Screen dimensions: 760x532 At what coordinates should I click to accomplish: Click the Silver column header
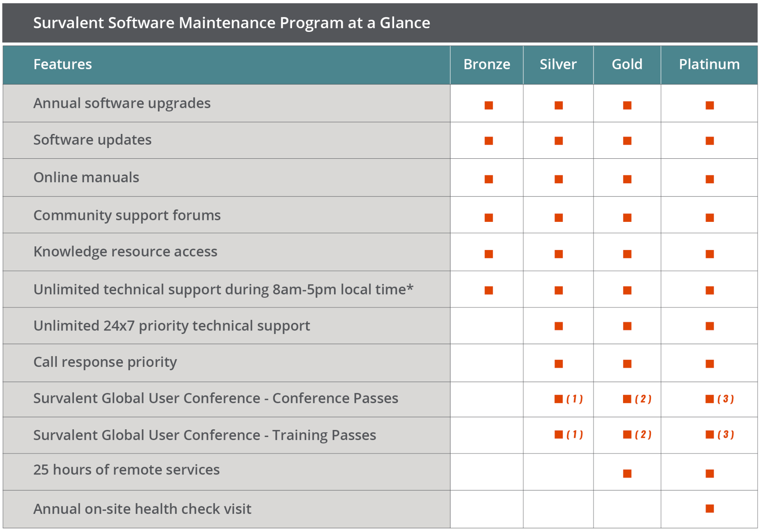pos(558,65)
